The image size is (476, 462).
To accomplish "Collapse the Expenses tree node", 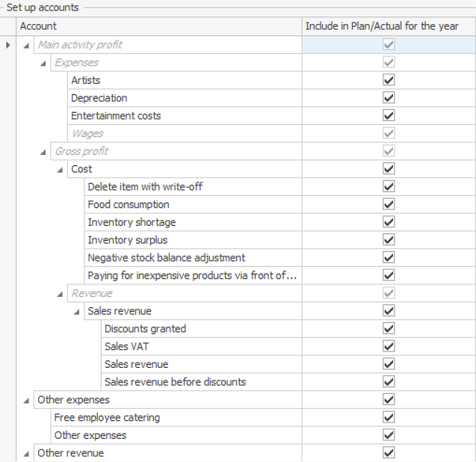I will pyautogui.click(x=43, y=63).
